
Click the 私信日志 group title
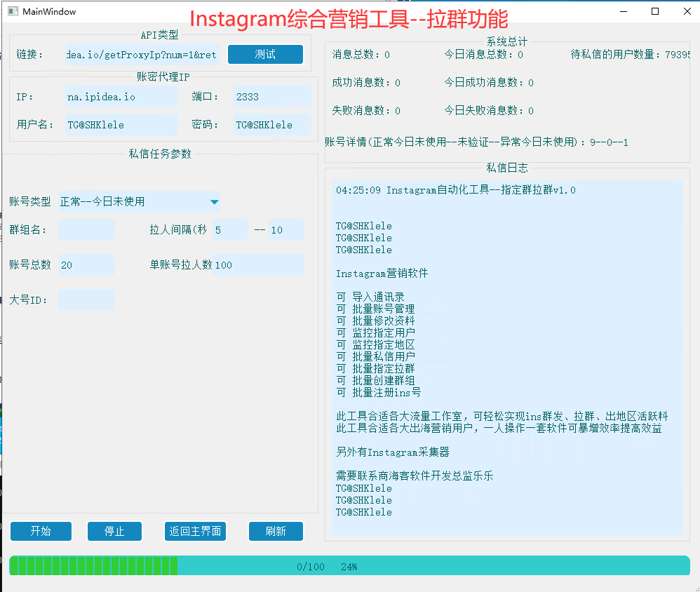point(507,168)
